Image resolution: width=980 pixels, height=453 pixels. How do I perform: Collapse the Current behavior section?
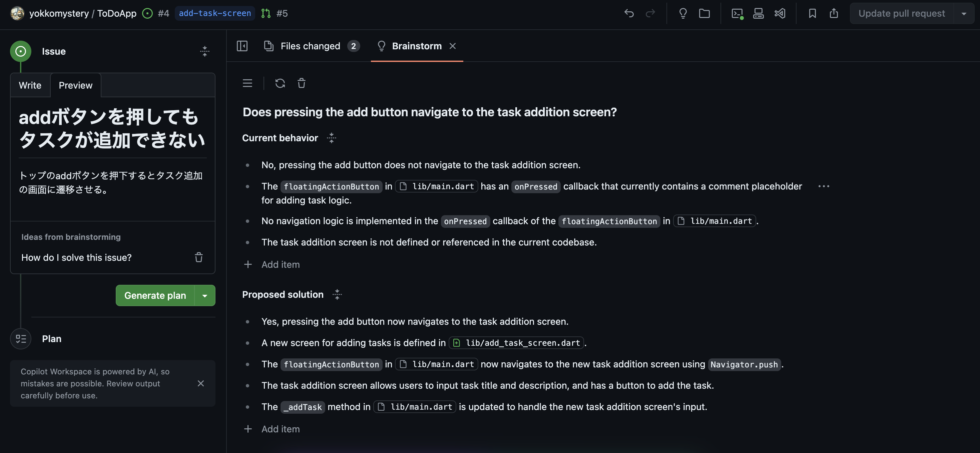331,138
